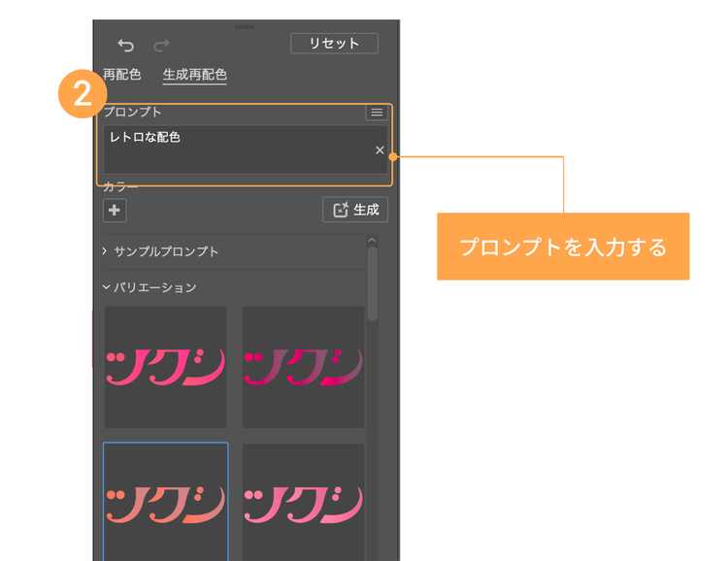
Task: Click the undo arrow icon
Action: (126, 46)
